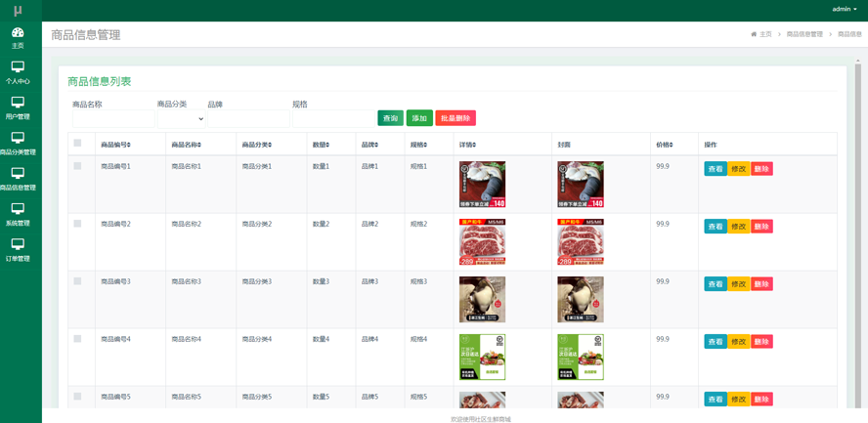This screenshot has height=423, width=868.
Task: Click the green 查询 button
Action: (390, 118)
